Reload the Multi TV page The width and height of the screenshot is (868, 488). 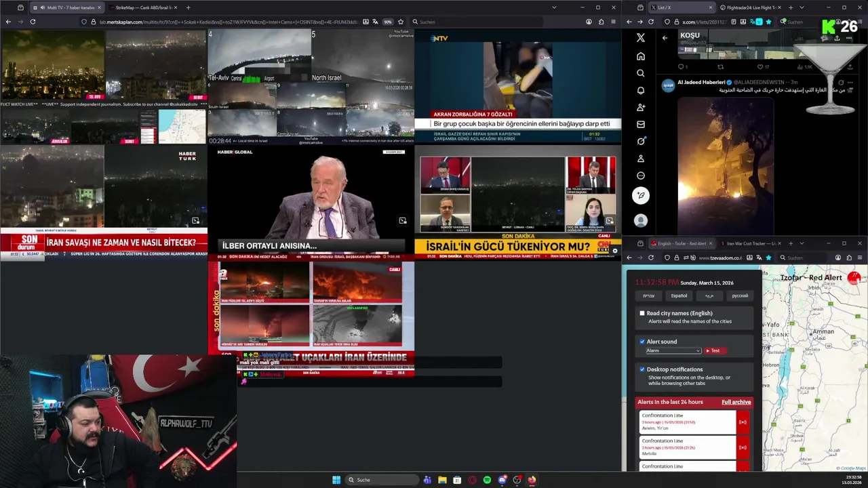point(33,22)
